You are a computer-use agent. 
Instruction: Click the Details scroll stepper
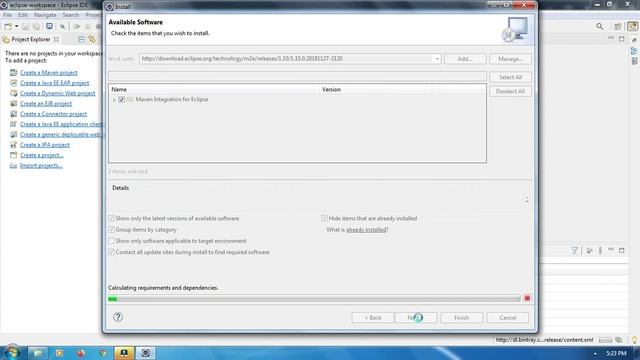(x=527, y=200)
